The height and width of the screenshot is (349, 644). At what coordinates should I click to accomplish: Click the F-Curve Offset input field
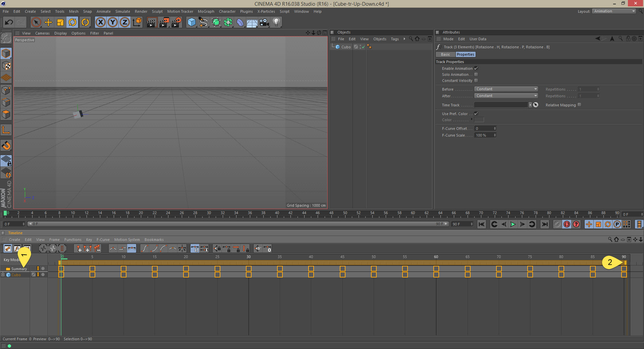tap(483, 129)
